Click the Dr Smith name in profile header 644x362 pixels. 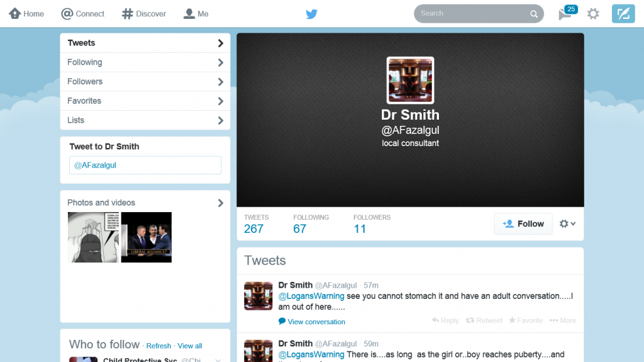pyautogui.click(x=410, y=115)
